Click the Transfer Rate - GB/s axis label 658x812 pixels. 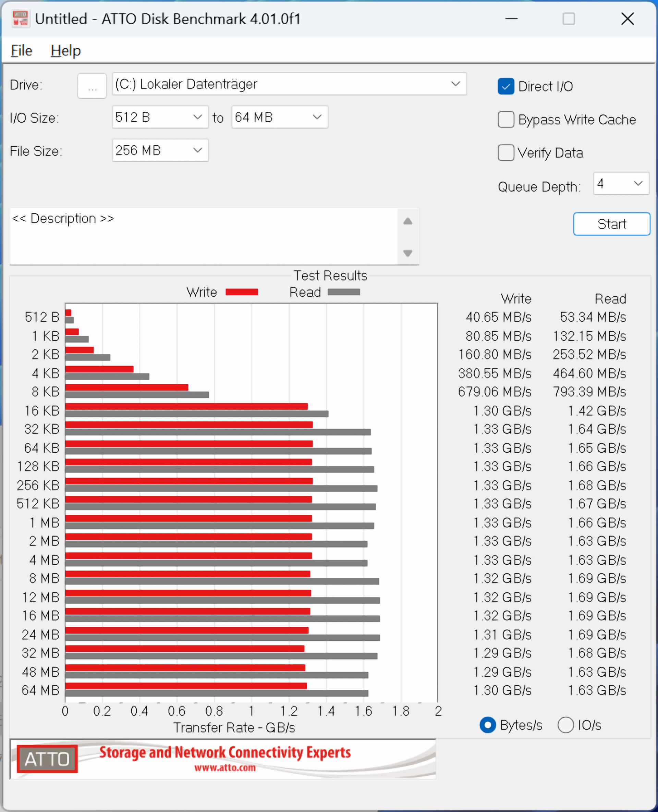234,727
